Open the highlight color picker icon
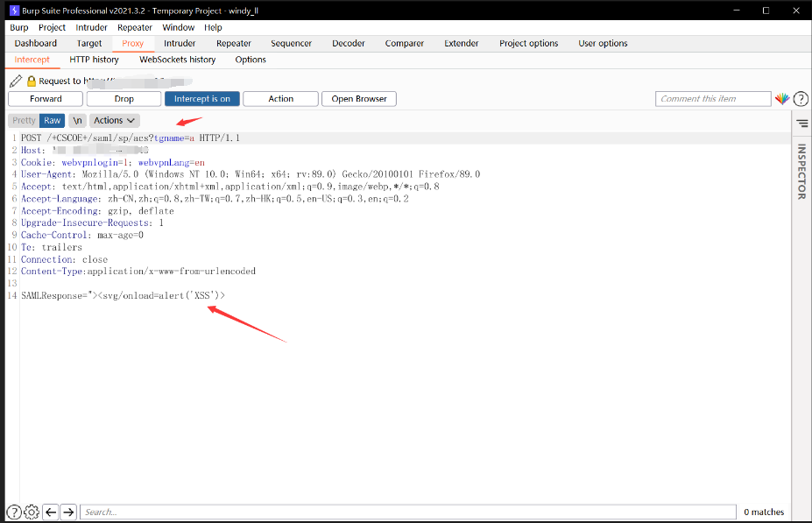The image size is (812, 523). (782, 98)
